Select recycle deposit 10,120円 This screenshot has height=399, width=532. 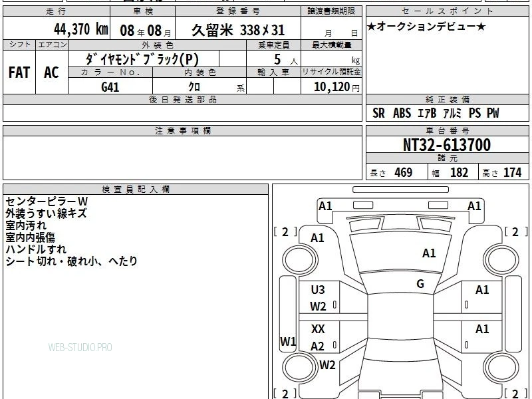pos(336,87)
